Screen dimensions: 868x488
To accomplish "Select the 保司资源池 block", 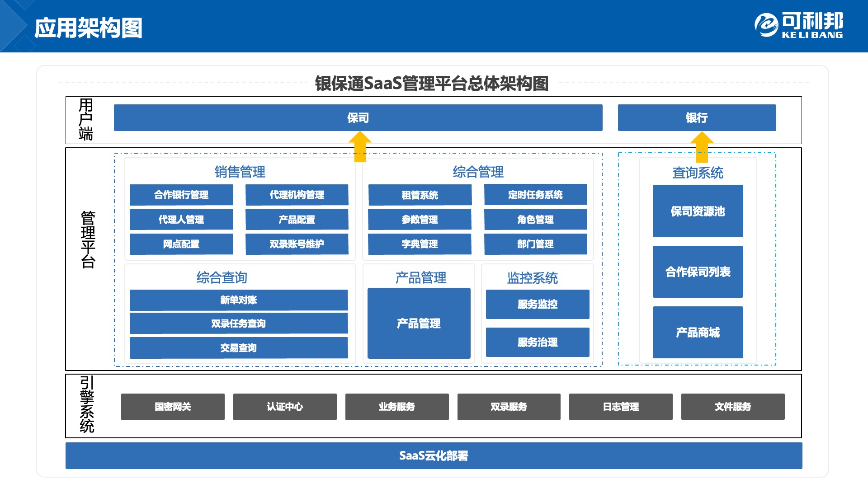I will pos(698,211).
